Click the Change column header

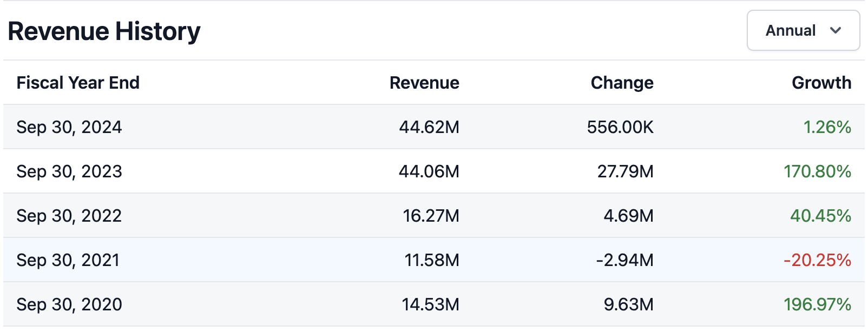tap(622, 83)
